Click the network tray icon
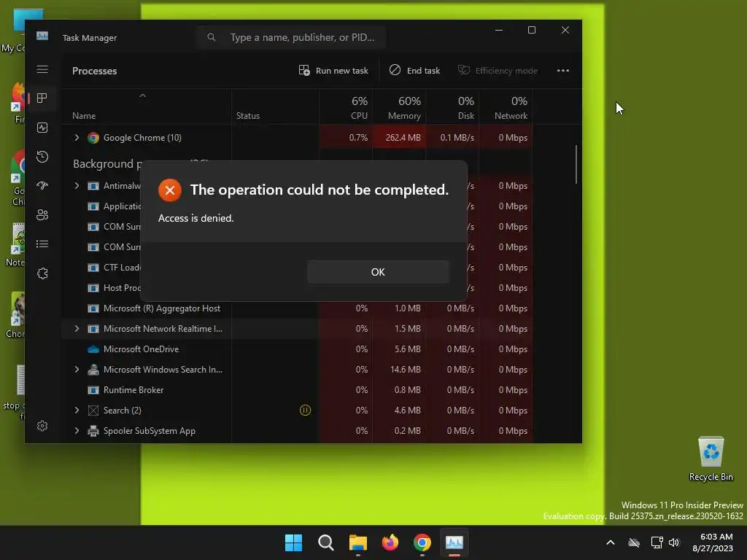 click(x=657, y=542)
